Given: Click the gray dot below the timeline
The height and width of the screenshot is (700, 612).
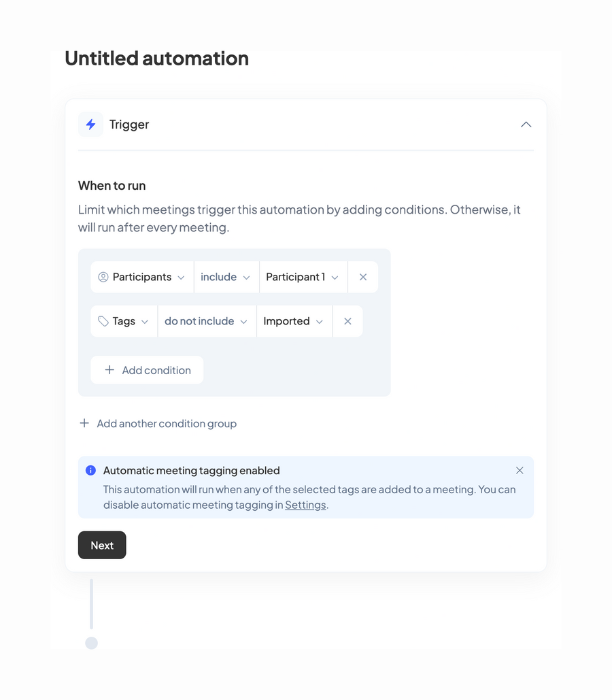Looking at the screenshot, I should pos(91,642).
